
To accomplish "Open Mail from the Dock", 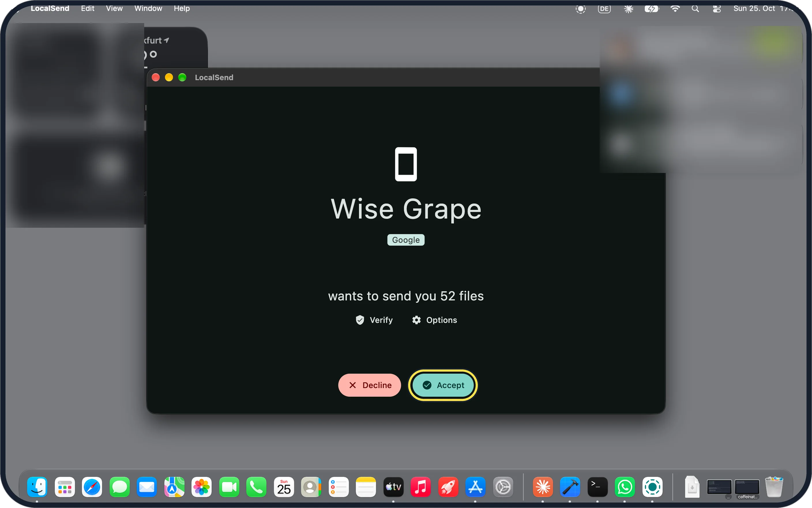I will point(147,487).
